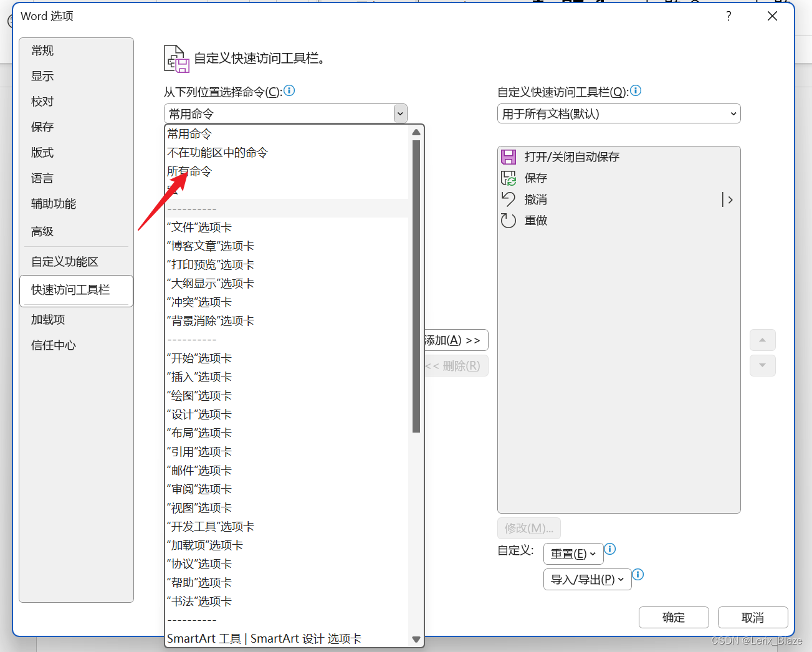
Task: Open the 辅助功能 options category
Action: 76,204
